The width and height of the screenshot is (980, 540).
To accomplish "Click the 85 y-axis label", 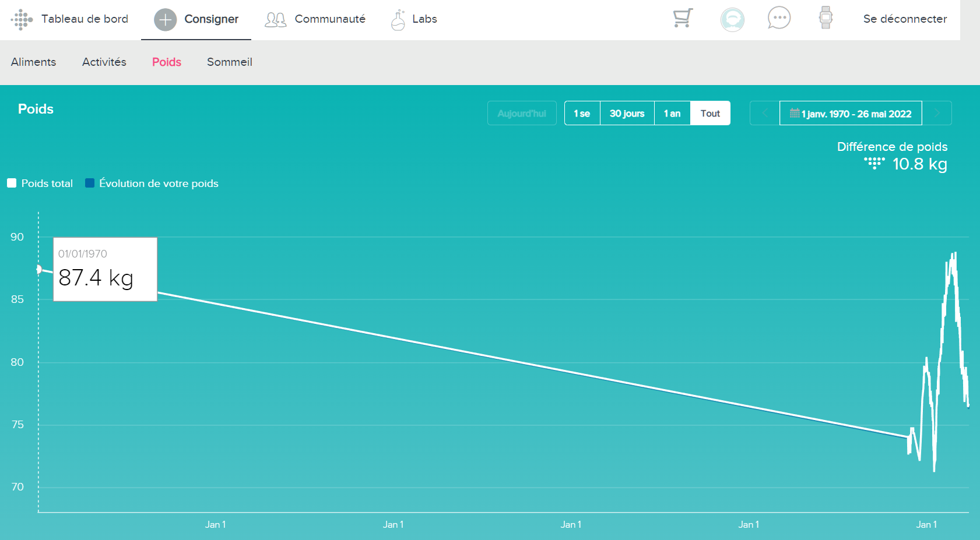I will pos(17,299).
